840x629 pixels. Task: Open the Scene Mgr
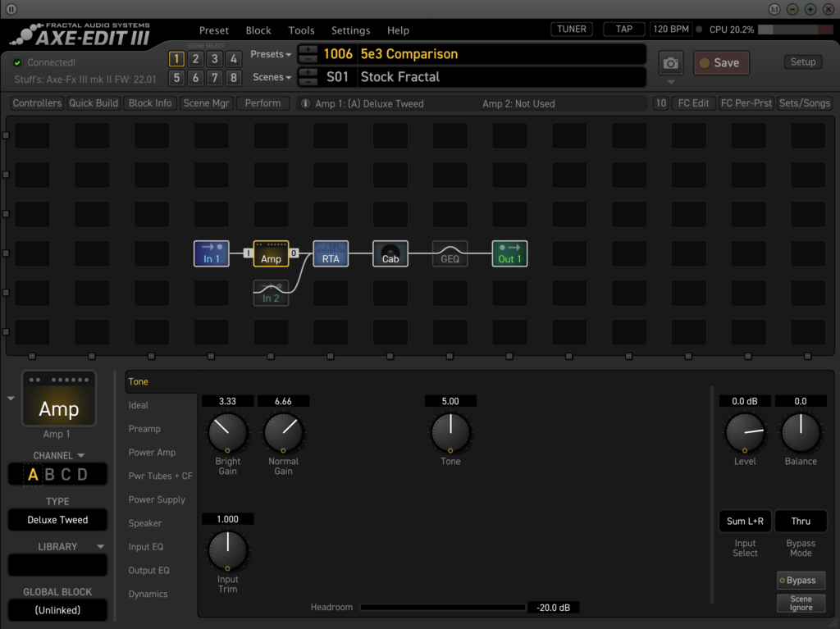click(206, 103)
